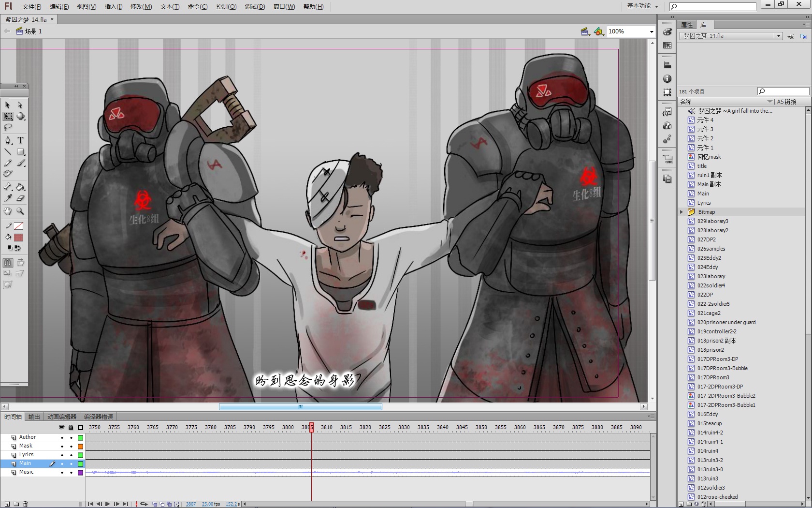
Task: Add a new layer button
Action: click(7, 504)
